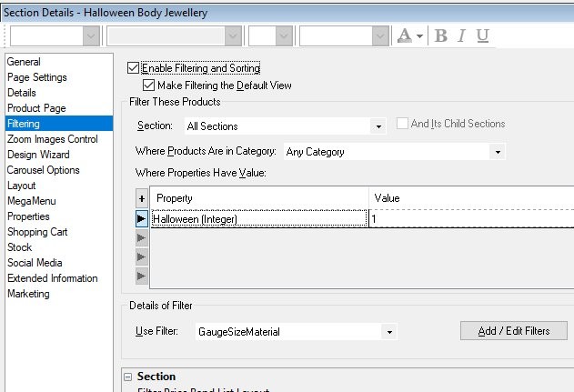Screen dimensions: 574x392
Task: Go to the Marketing section
Action: (x=28, y=294)
